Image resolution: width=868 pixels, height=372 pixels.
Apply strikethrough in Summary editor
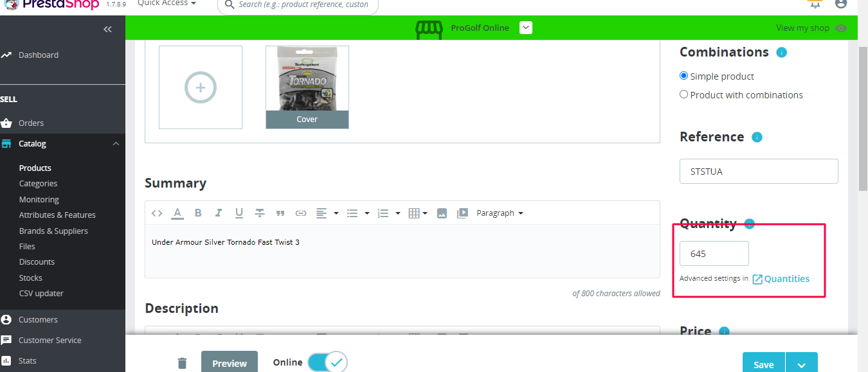click(260, 213)
